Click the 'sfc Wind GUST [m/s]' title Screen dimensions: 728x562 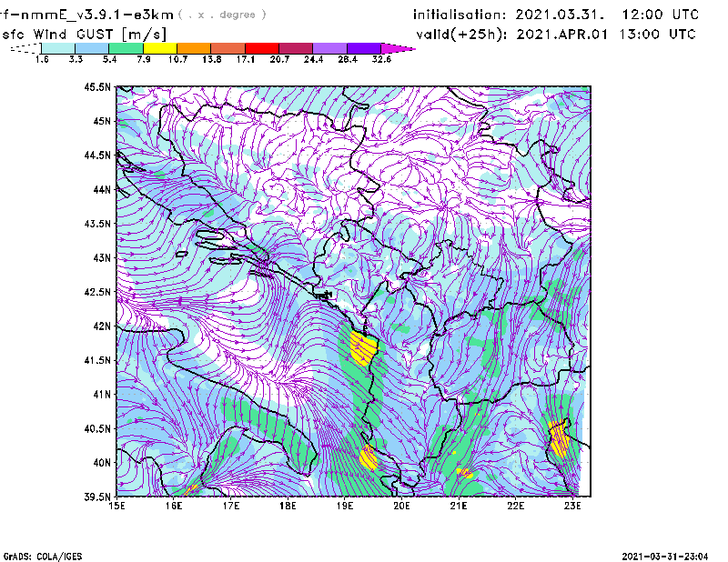(x=84, y=35)
